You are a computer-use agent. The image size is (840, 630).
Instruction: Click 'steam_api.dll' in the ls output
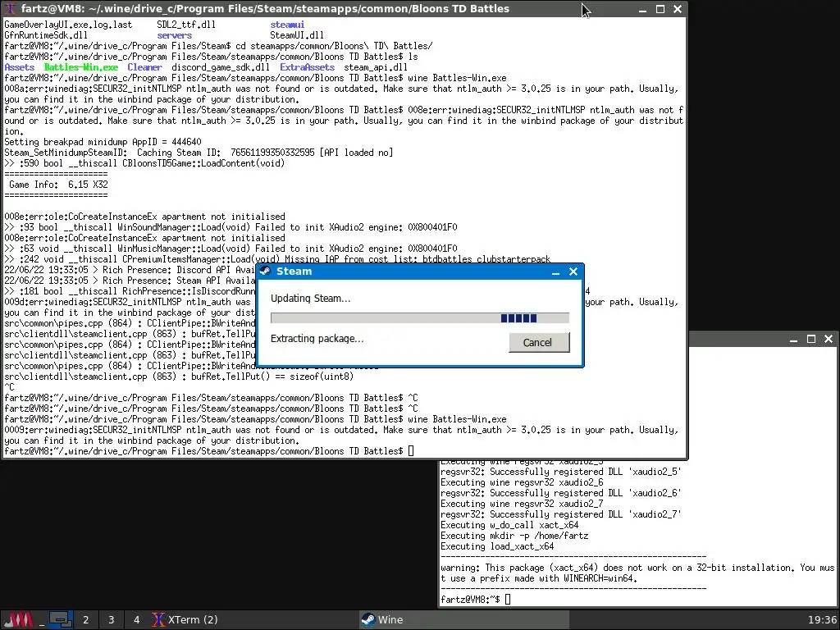376,67
